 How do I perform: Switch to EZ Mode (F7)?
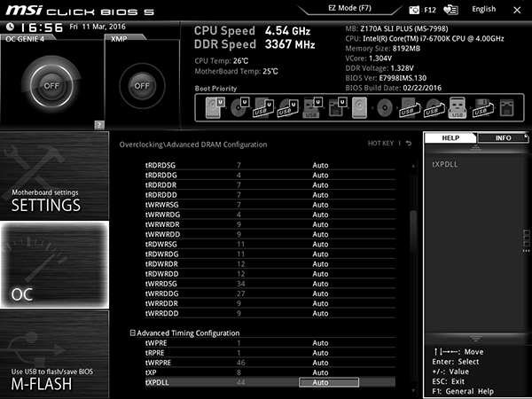point(349,8)
